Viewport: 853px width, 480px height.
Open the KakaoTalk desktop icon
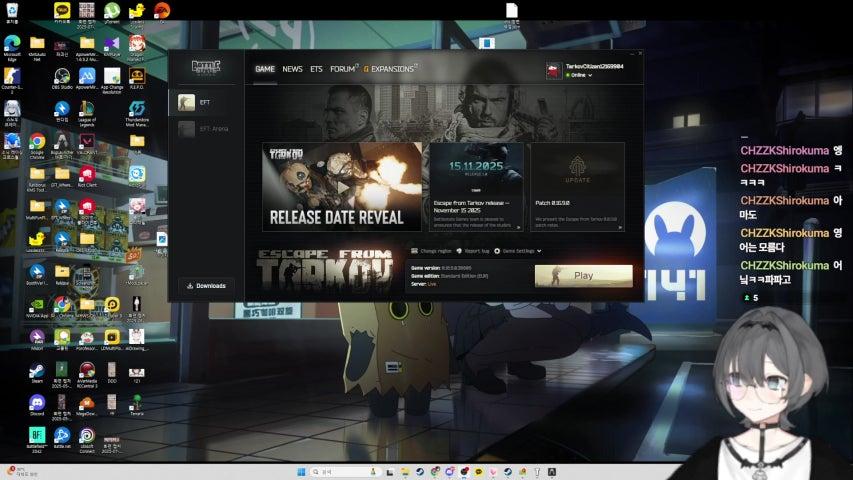62,13
